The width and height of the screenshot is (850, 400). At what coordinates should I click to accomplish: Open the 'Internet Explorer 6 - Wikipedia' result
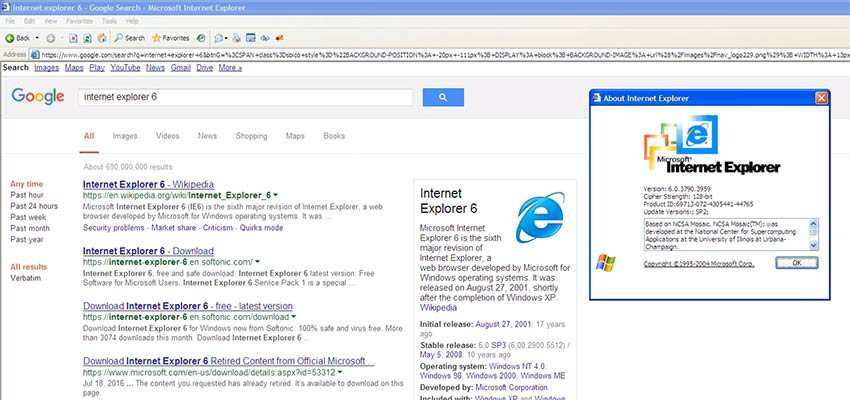pyautogui.click(x=148, y=184)
